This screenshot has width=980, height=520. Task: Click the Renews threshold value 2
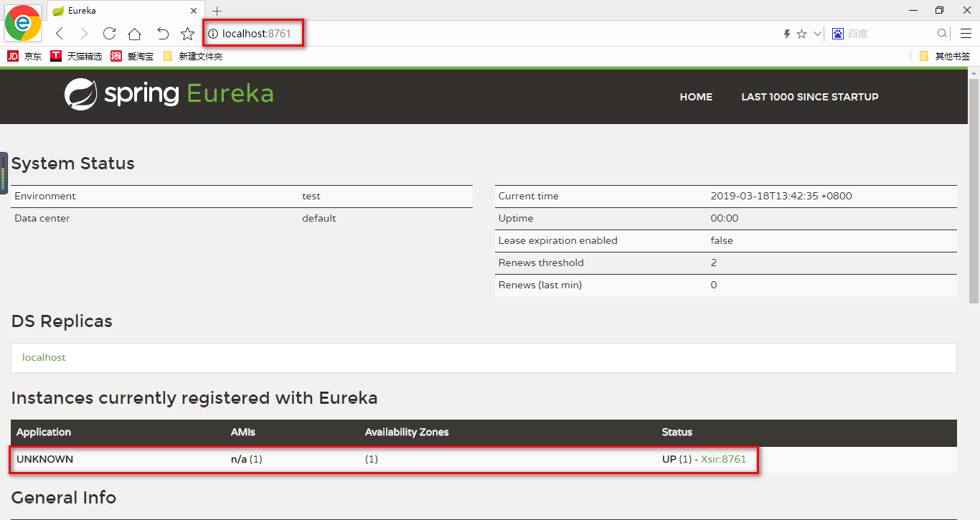click(714, 263)
